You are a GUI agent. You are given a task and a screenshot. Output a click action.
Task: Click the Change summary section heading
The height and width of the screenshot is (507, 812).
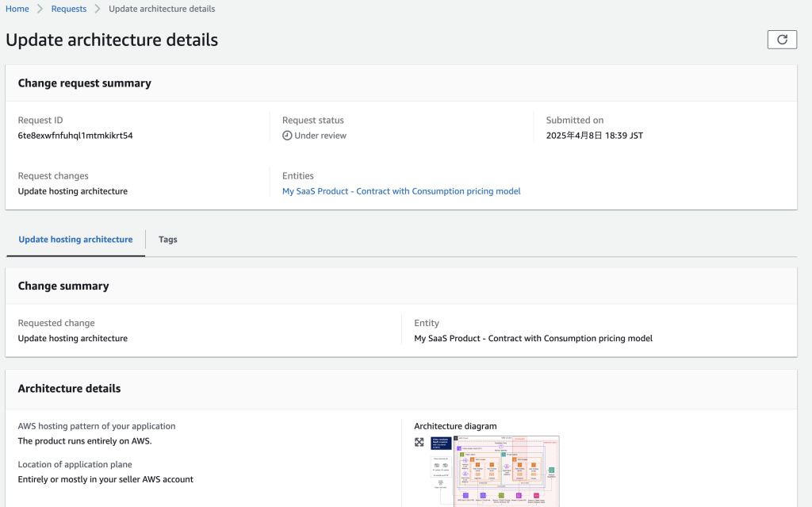(x=63, y=286)
